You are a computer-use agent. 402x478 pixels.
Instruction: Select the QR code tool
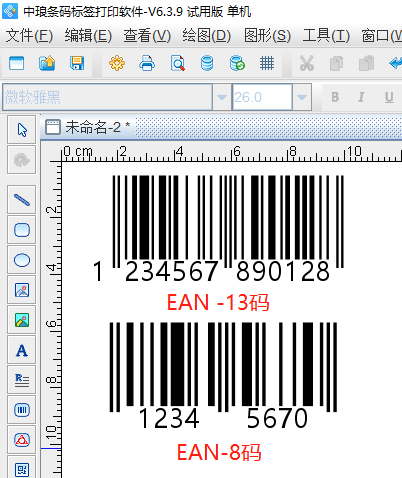(22, 468)
